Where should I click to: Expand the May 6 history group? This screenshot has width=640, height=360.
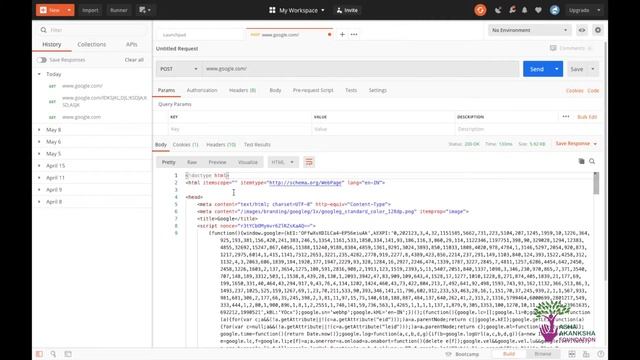(39, 142)
